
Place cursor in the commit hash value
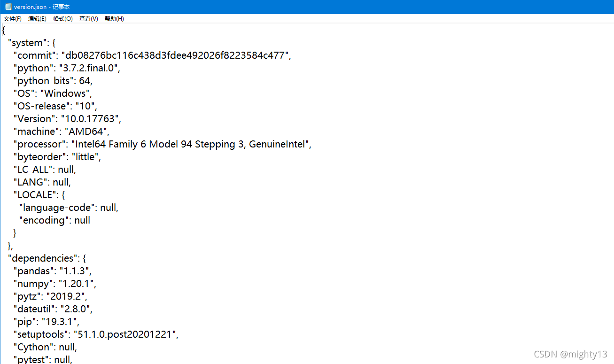(x=176, y=55)
